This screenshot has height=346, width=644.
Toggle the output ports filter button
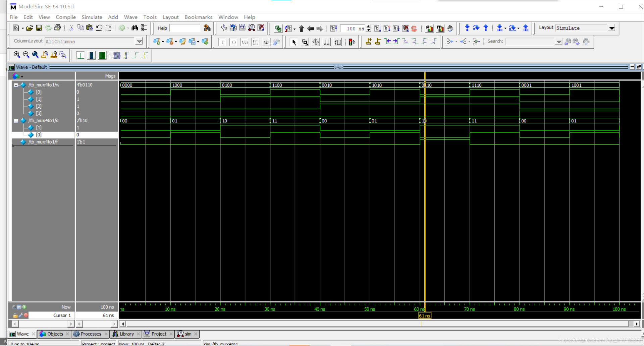click(234, 42)
